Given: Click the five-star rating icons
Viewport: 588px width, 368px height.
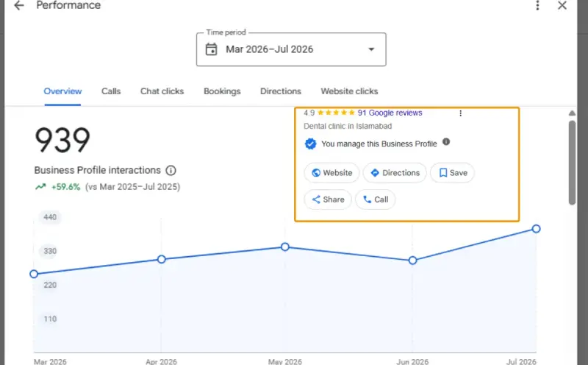Looking at the screenshot, I should [336, 113].
